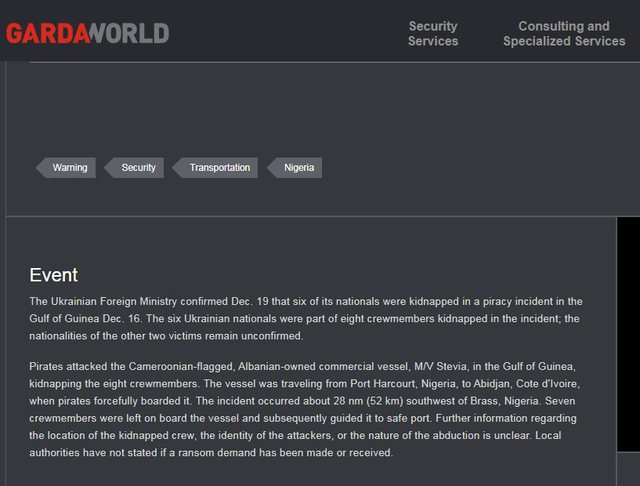The width and height of the screenshot is (640, 486).
Task: Click the Event section heading
Action: (53, 275)
